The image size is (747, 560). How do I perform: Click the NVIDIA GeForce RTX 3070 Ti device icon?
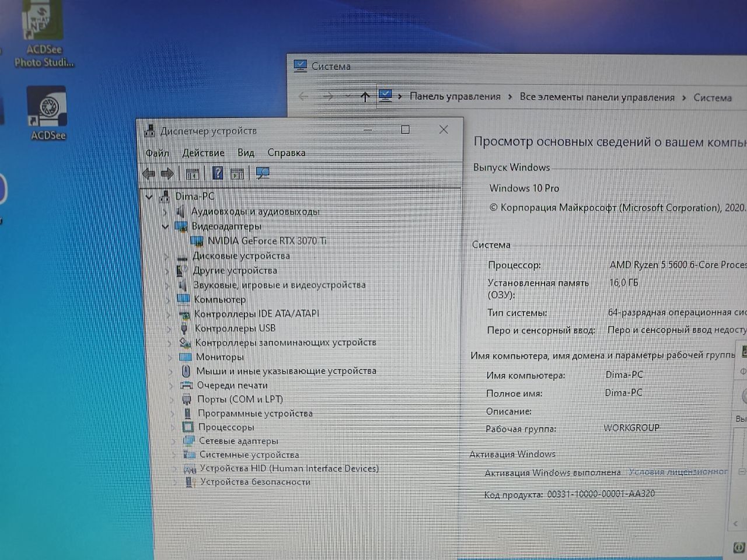(197, 241)
